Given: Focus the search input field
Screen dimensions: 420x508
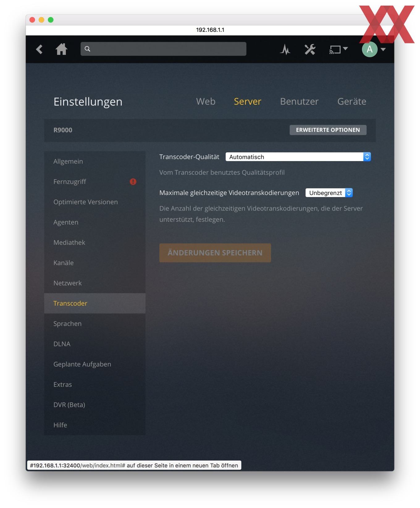Looking at the screenshot, I should 163,49.
